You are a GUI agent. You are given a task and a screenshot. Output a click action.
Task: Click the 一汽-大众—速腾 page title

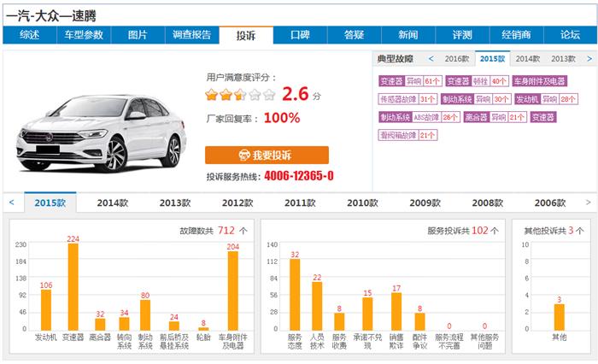coord(51,16)
